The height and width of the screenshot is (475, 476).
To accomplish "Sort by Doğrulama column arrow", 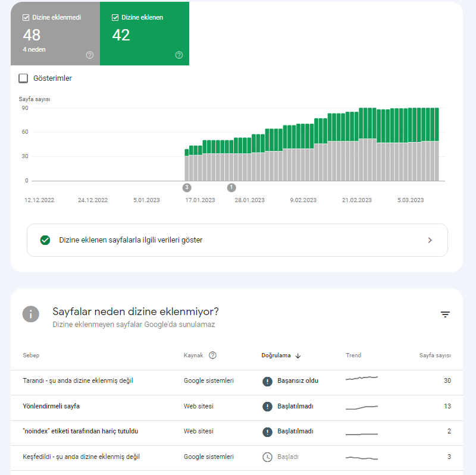I will [298, 356].
